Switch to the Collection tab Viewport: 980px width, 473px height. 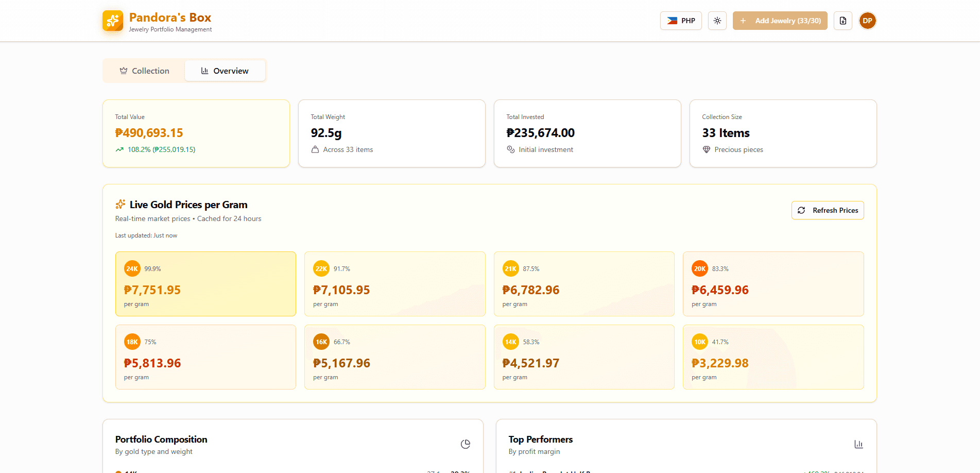click(x=144, y=71)
